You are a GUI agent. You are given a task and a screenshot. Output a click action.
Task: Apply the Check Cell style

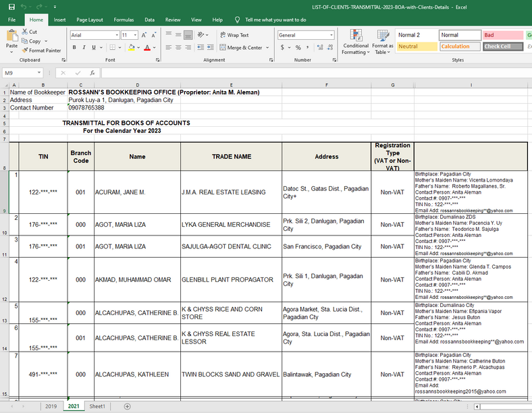503,47
